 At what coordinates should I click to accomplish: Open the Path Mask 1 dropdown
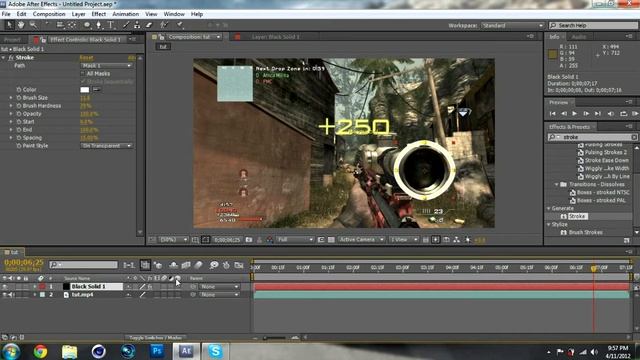tap(106, 66)
